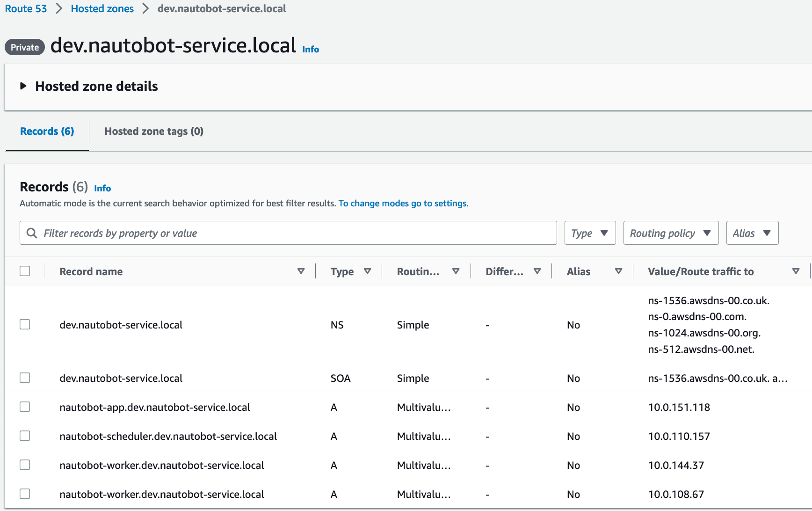This screenshot has width=812, height=511.
Task: Check the nautobot-scheduler record checkbox
Action: 25,436
